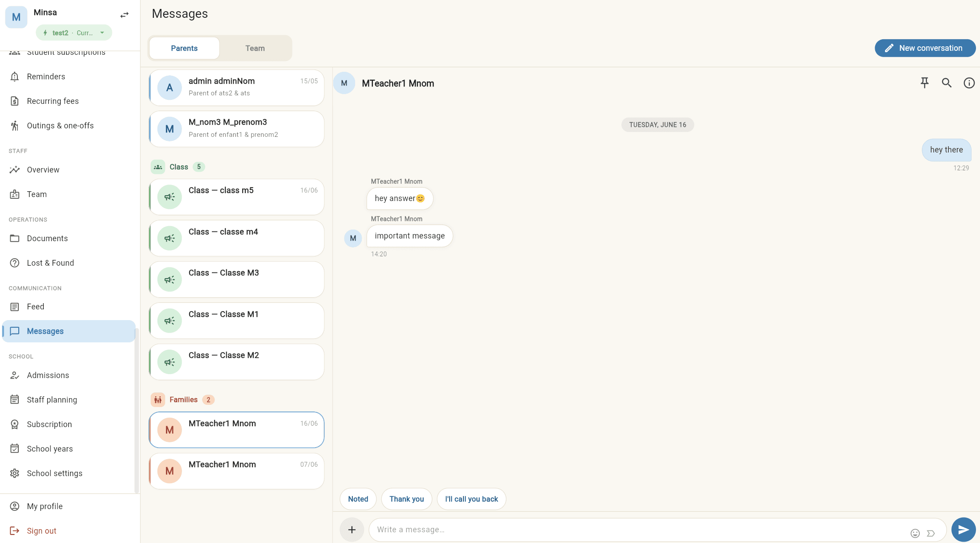980x543 pixels.
Task: Open admin adminNom conversation
Action: tap(236, 88)
